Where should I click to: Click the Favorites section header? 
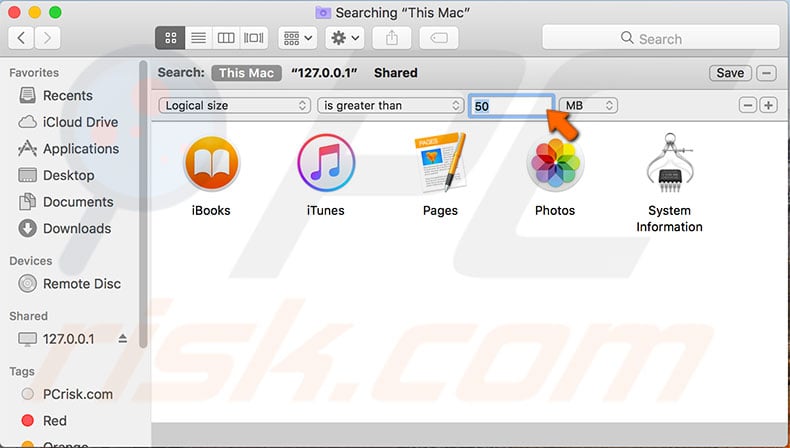coord(34,73)
